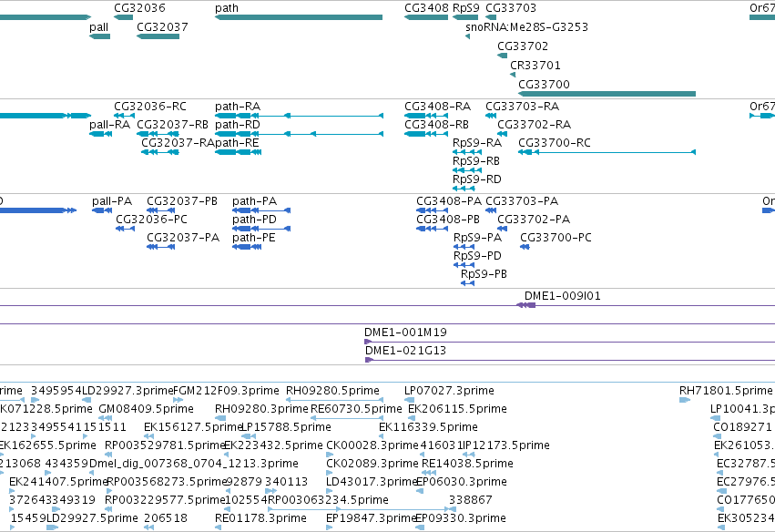Open the CK00028.3prime EST label

tap(372, 445)
